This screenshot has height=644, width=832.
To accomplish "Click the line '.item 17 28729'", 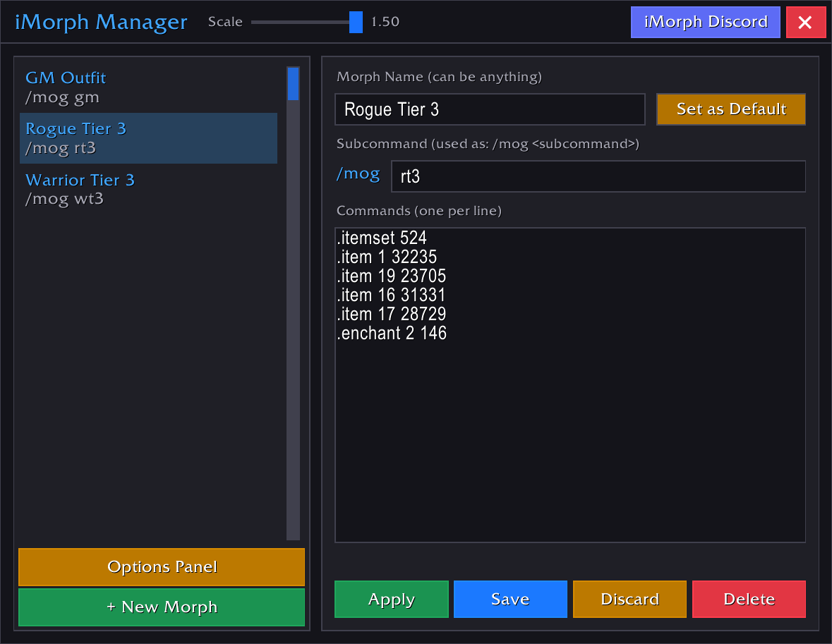I will click(391, 314).
